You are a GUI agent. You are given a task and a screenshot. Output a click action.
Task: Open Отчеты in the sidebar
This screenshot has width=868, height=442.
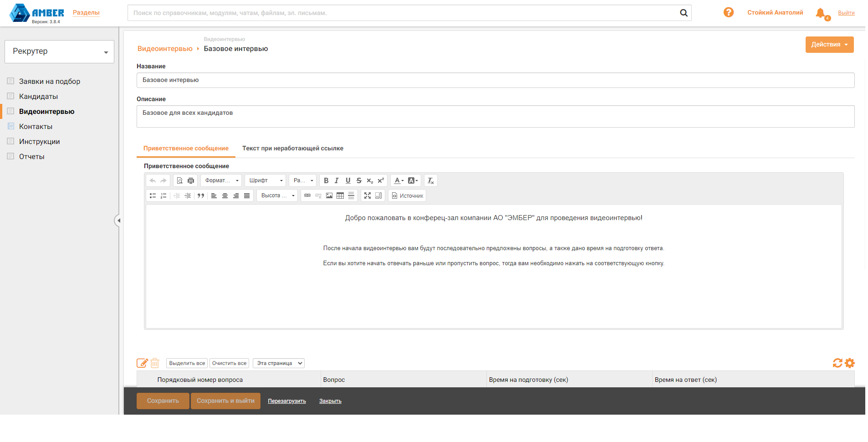tap(32, 157)
